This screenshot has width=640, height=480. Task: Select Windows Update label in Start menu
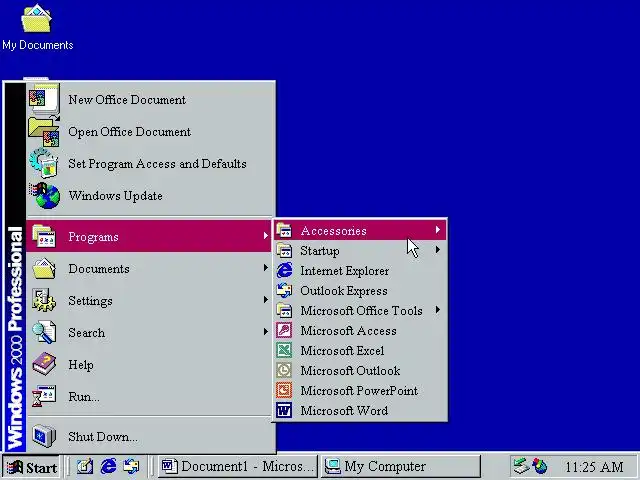pos(116,196)
